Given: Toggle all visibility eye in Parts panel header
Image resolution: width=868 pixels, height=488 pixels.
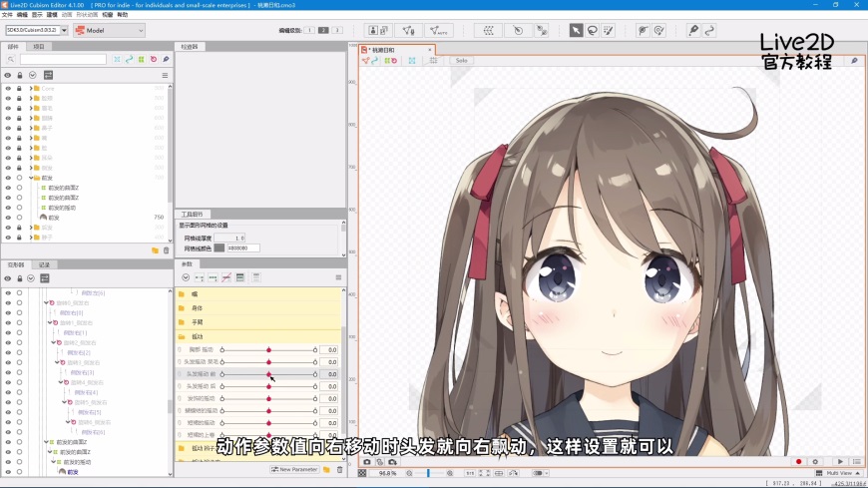Looking at the screenshot, I should (8, 75).
